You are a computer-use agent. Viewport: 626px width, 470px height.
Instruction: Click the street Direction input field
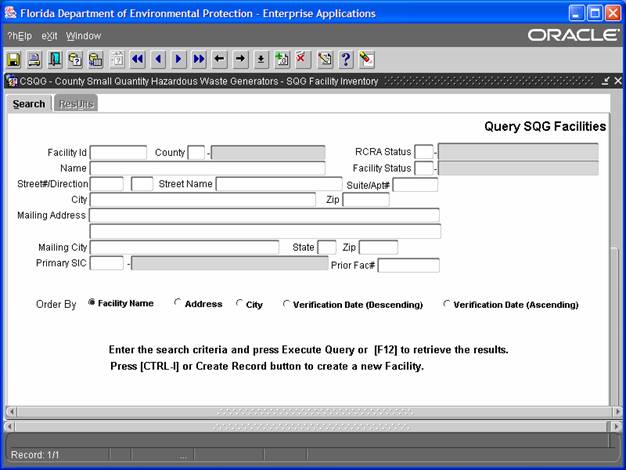142,184
